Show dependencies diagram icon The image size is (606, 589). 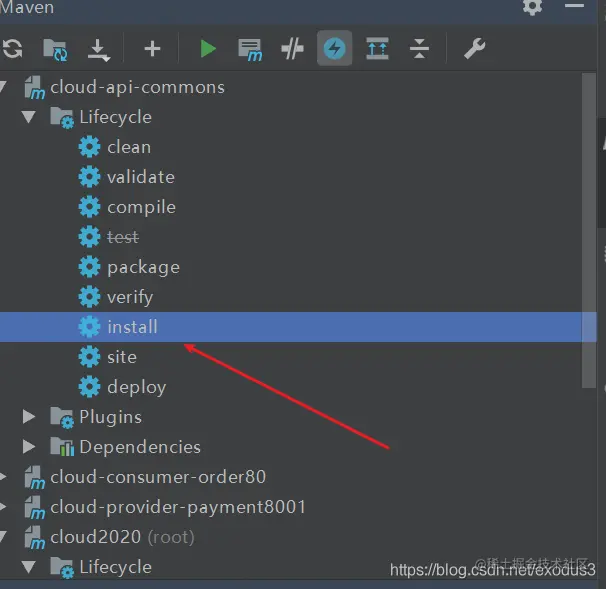click(x=377, y=49)
